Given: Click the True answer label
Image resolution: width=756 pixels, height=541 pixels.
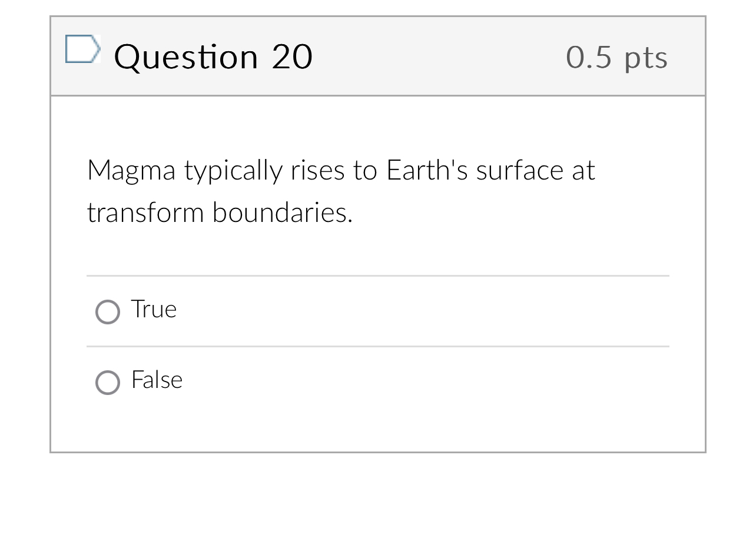Looking at the screenshot, I should pyautogui.click(x=153, y=309).
